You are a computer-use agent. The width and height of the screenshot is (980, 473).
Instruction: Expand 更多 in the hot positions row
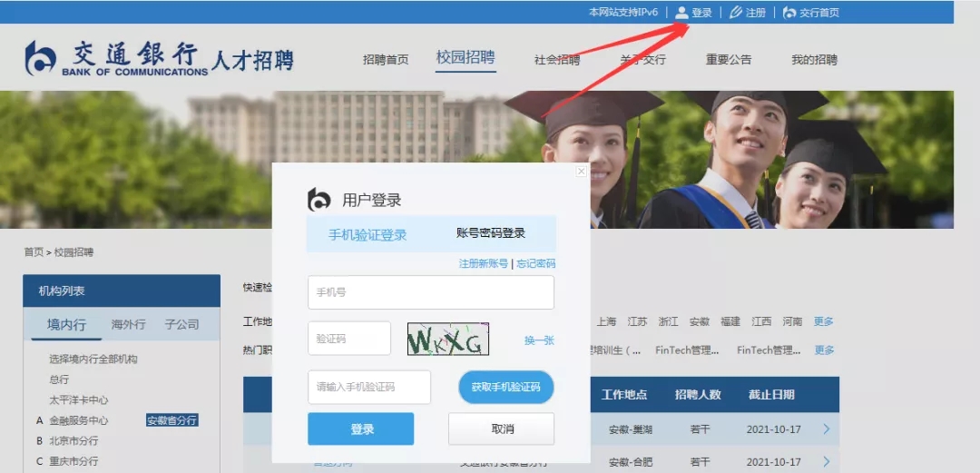(x=824, y=350)
